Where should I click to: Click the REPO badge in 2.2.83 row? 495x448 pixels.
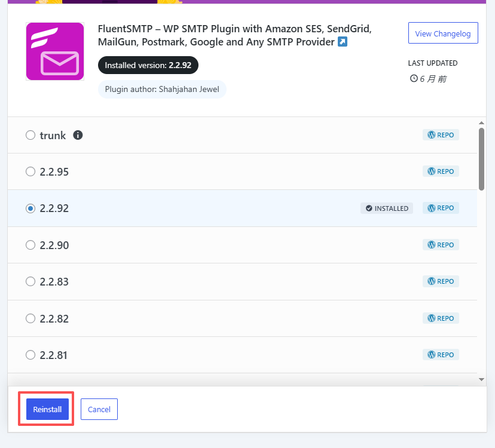441,281
